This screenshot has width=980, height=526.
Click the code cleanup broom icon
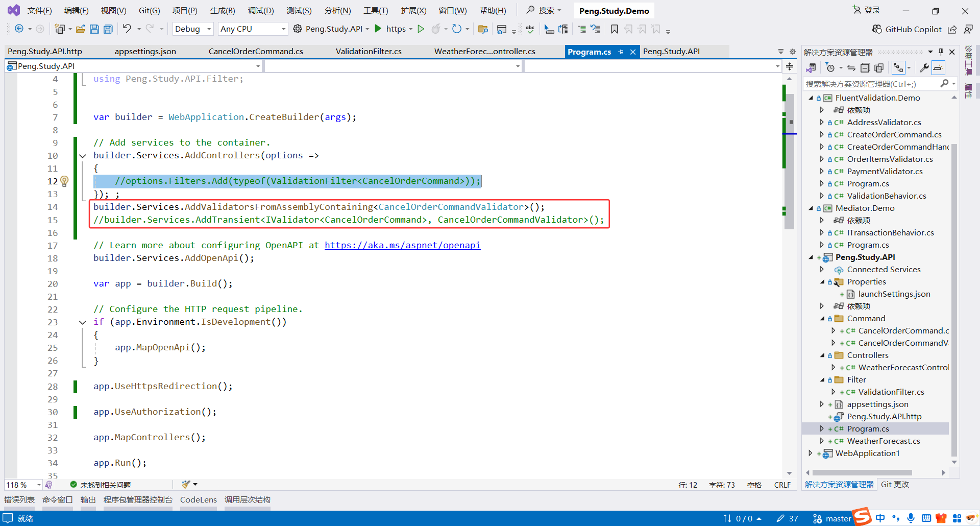coord(186,484)
